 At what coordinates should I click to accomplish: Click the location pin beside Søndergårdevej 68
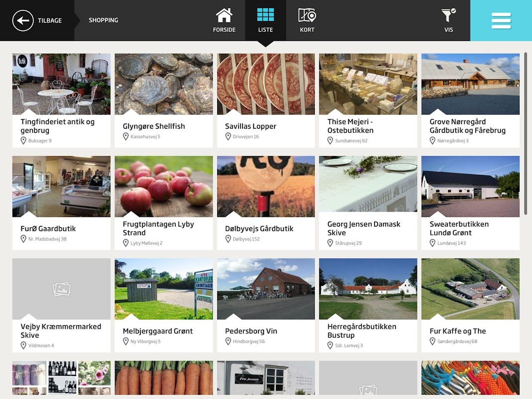(432, 341)
